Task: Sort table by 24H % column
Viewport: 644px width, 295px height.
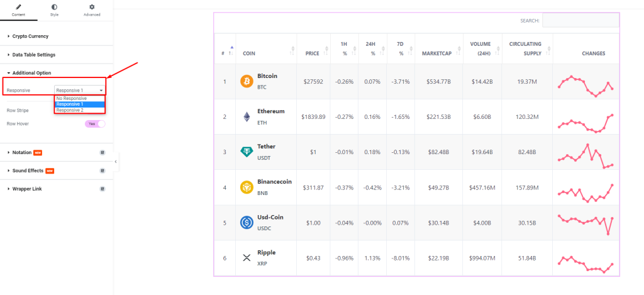Action: [372, 49]
